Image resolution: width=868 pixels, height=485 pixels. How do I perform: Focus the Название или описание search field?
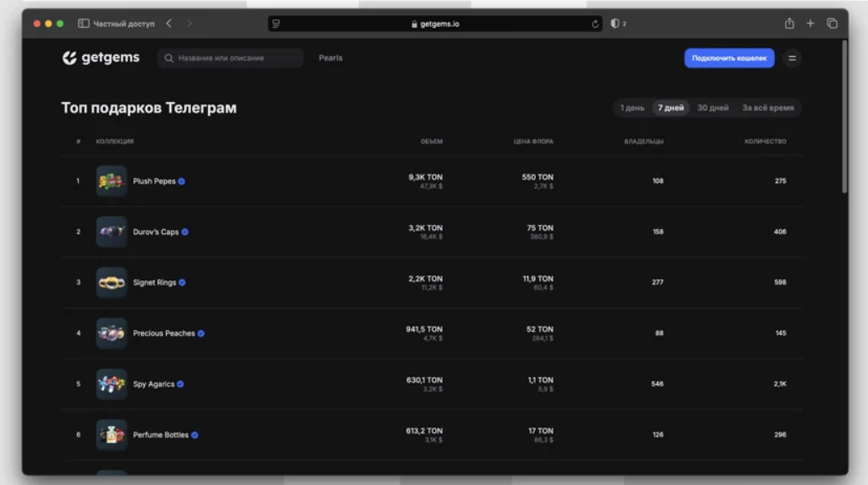231,58
